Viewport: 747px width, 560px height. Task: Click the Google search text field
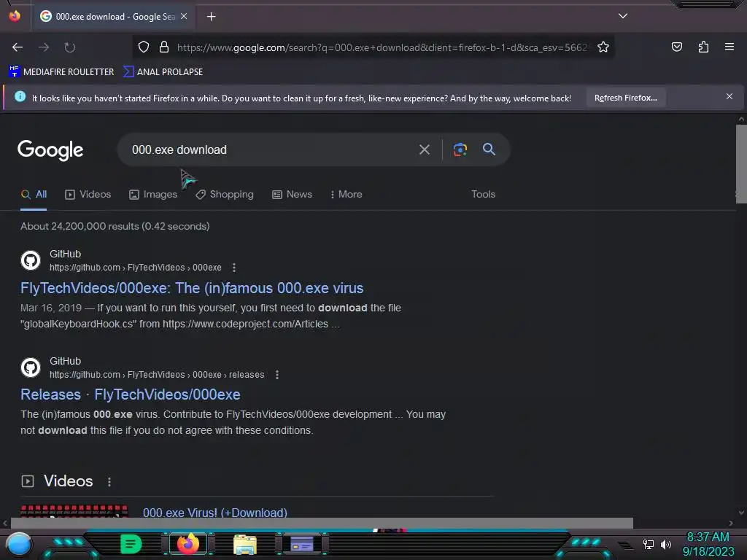tap(271, 149)
